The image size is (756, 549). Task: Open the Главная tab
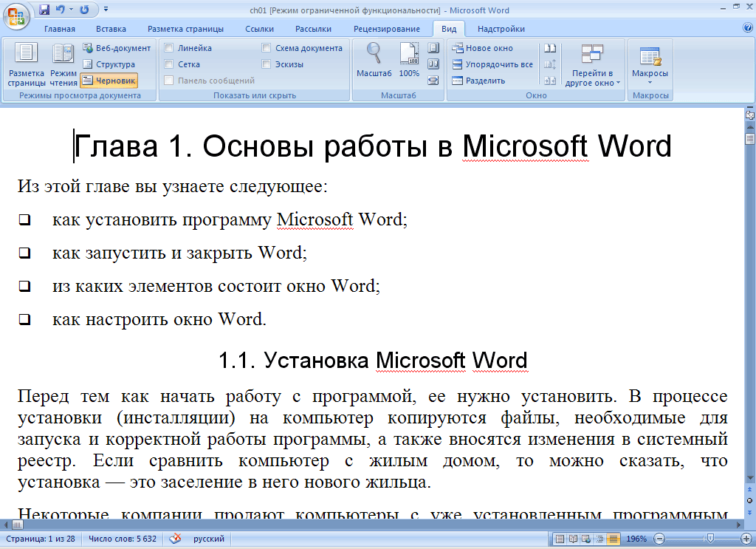click(x=60, y=29)
